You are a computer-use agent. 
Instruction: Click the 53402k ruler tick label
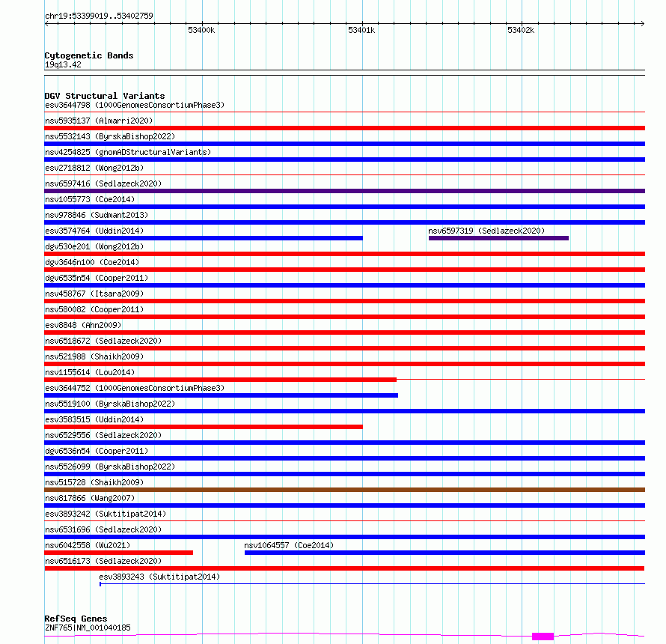click(x=521, y=30)
